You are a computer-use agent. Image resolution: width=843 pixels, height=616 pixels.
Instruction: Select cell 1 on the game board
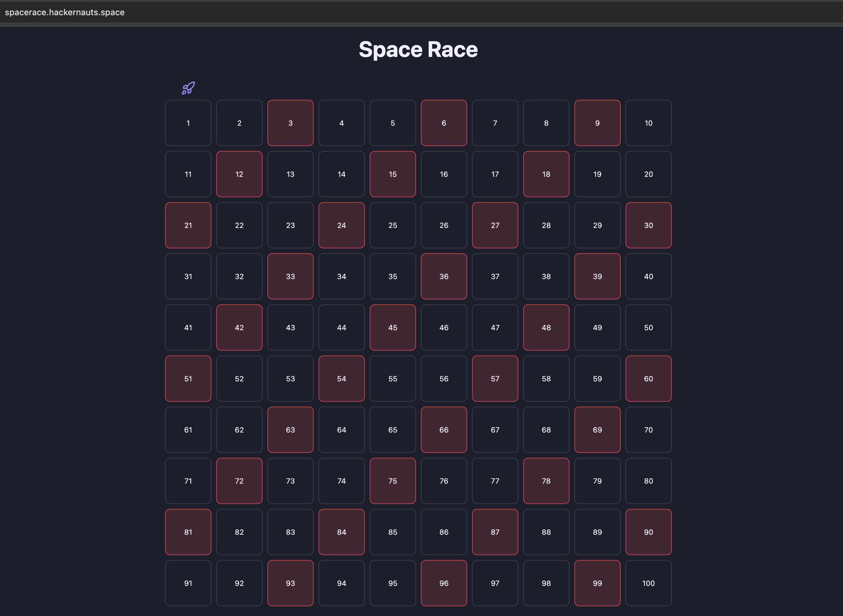188,123
